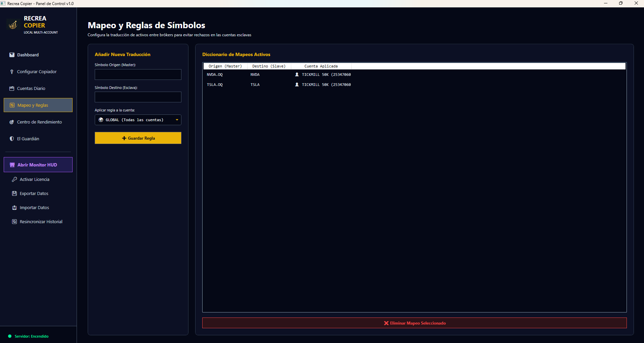This screenshot has height=343, width=644.
Task: Open the Abrir Monitor HUD entry
Action: (38, 165)
